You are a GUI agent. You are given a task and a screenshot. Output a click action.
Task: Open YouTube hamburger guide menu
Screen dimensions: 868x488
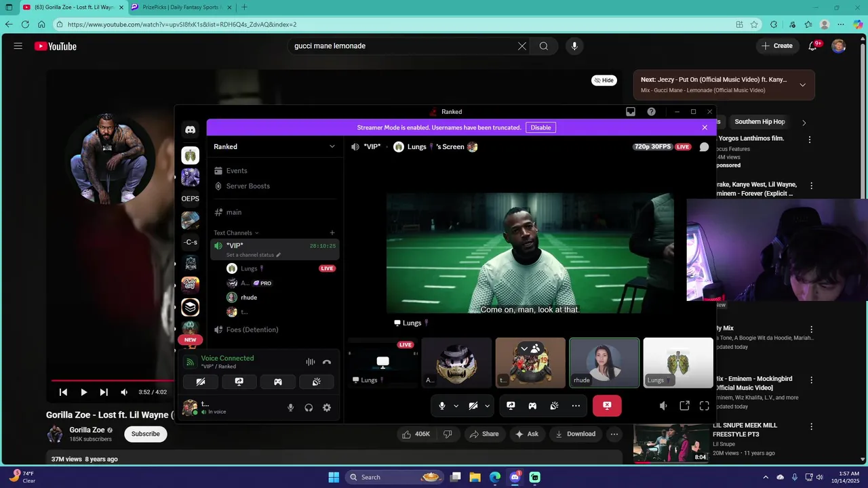(18, 46)
